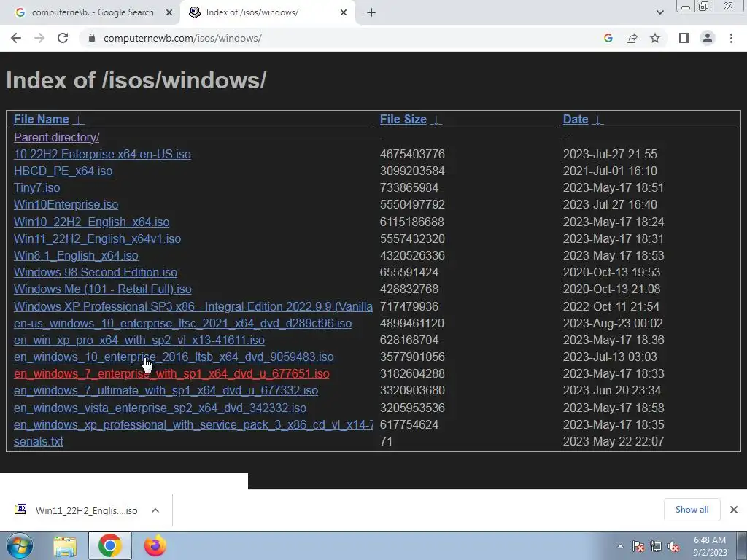747x560 pixels.
Task: Download en_windows_10_enterprise_2016_ltsb iso
Action: [174, 357]
